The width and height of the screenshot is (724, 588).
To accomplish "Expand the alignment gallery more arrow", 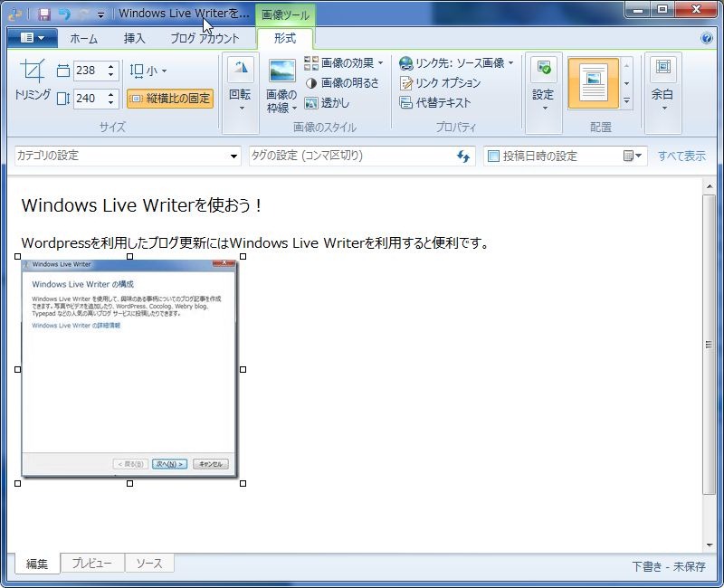I will [626, 100].
